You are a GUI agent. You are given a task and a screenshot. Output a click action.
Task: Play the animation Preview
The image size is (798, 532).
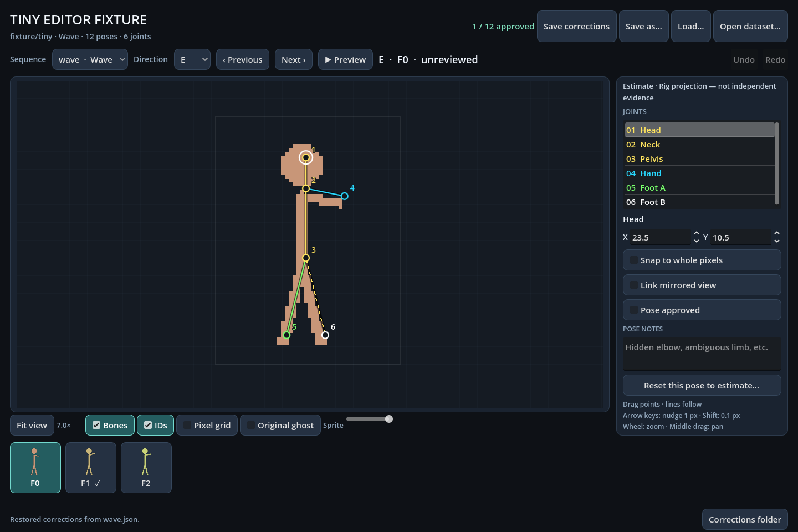coord(345,59)
